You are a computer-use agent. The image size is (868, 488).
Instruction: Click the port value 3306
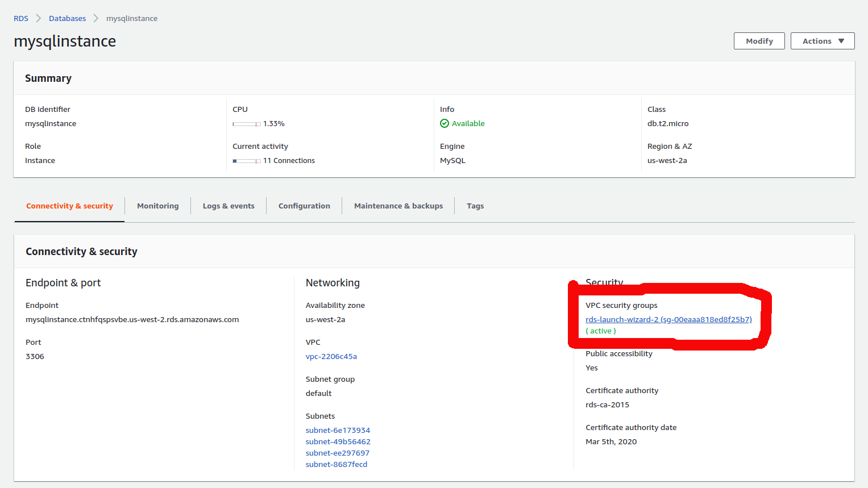pos(35,356)
